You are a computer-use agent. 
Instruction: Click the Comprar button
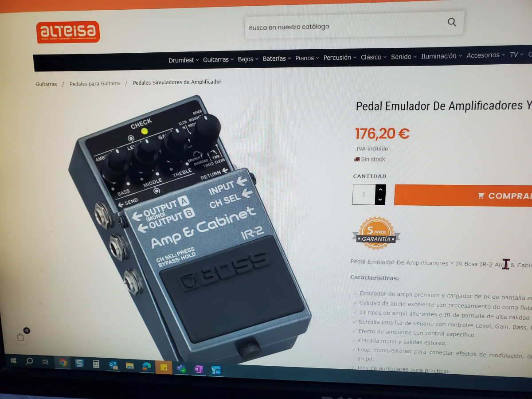tap(463, 196)
